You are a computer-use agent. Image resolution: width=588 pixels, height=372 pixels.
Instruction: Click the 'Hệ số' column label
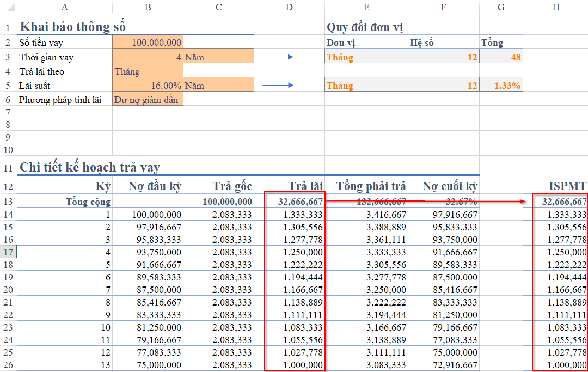click(422, 42)
